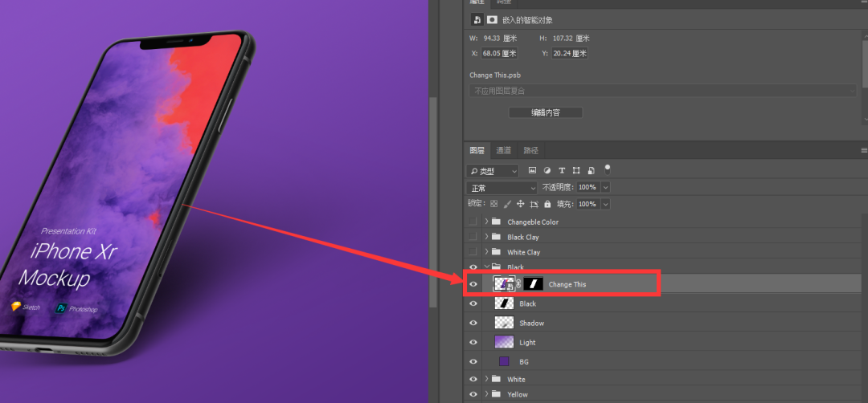Screen dimensions: 868x403
Task: Click the White group folder icon
Action: coord(496,379)
